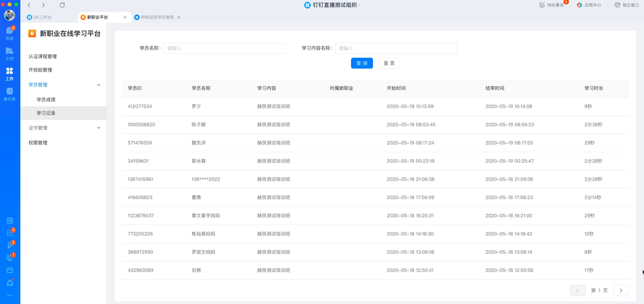Click the 重置 button
Screen dimensions: 644x304
tap(389, 63)
